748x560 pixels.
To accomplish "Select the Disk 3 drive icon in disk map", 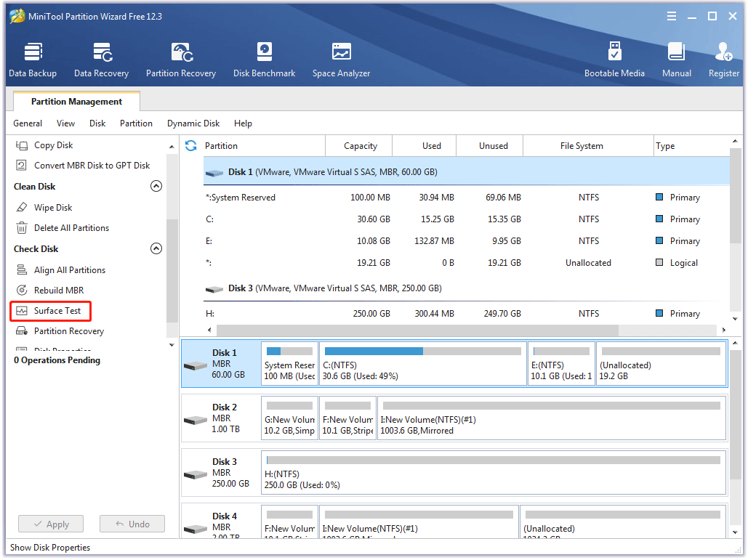I will pyautogui.click(x=195, y=475).
